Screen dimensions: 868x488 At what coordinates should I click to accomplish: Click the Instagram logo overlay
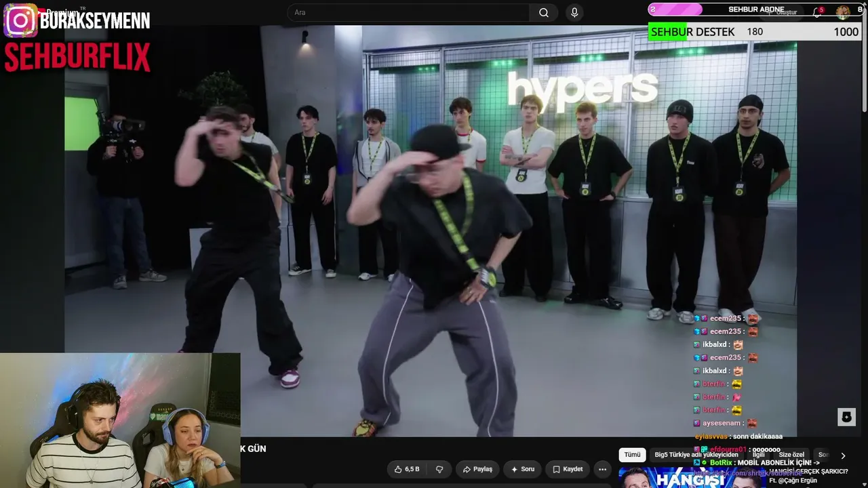coord(20,20)
